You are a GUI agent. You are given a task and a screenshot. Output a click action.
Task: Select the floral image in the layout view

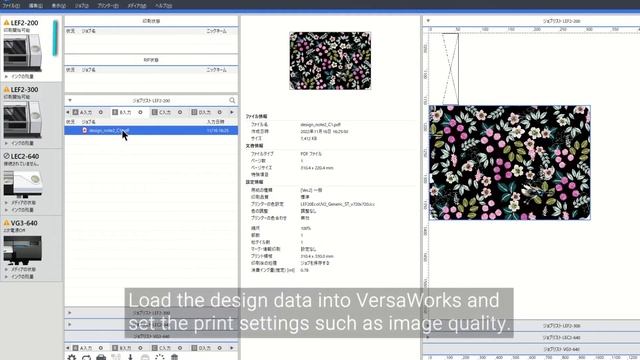click(x=510, y=162)
